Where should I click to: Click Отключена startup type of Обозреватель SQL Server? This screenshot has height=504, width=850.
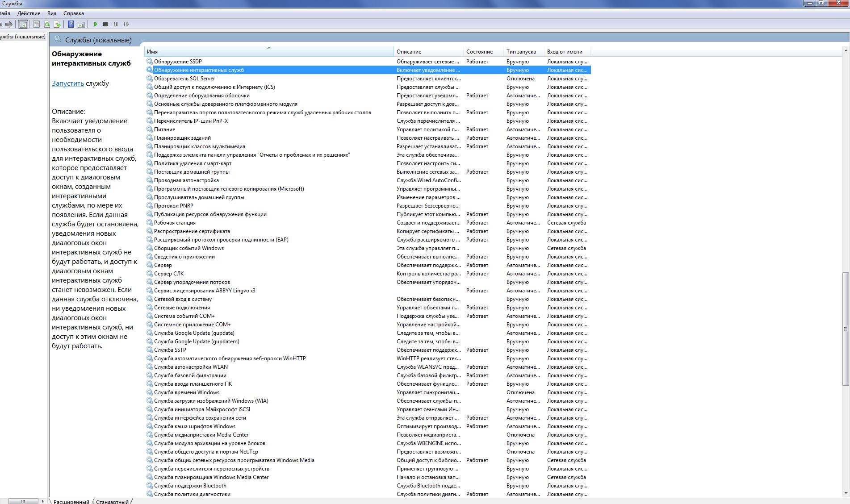pos(520,78)
